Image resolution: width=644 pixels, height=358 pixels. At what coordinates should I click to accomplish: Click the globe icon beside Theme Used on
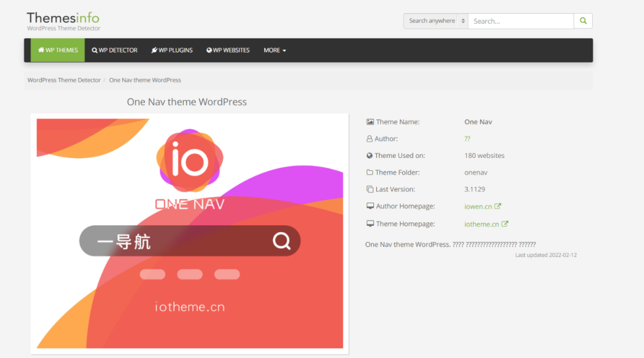370,155
